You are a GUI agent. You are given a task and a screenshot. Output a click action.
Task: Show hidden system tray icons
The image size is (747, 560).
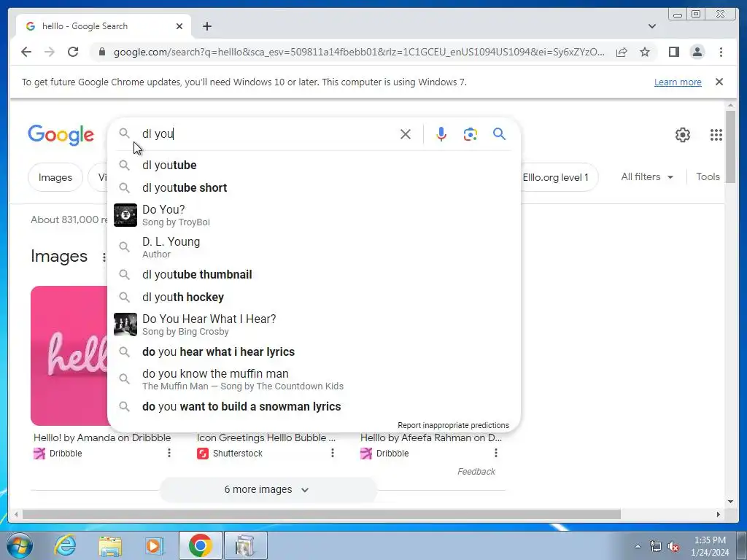tap(638, 546)
